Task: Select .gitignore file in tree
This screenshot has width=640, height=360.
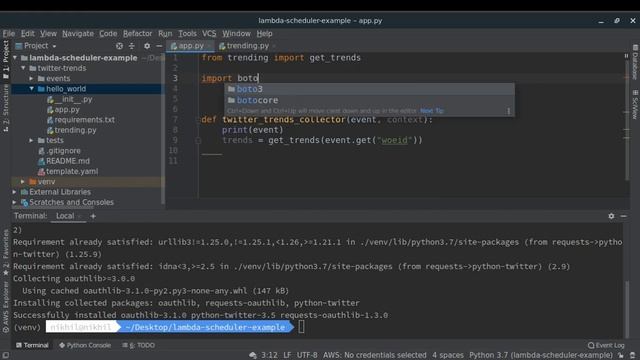Action: [60, 151]
